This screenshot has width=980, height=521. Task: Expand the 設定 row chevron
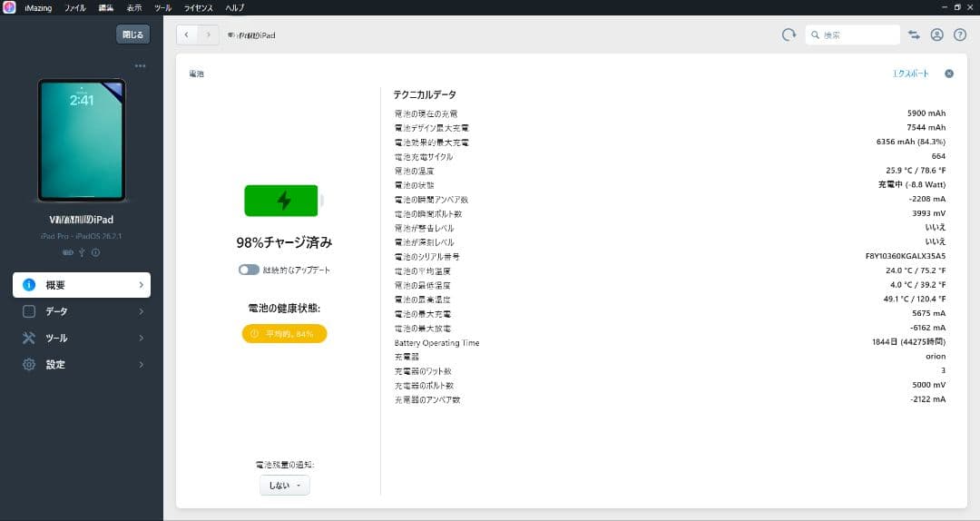142,365
